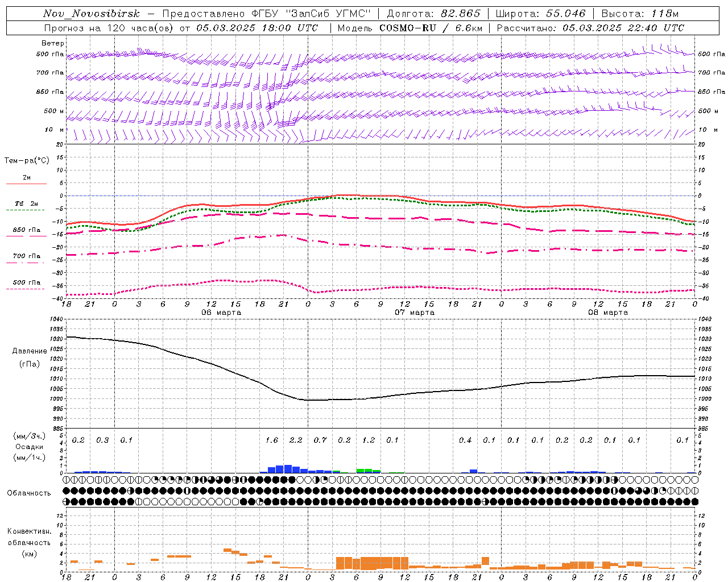Viewport: 728px width, 582px height.
Task: Click the 850 гПа entry in temperature legend
Action: (26, 230)
